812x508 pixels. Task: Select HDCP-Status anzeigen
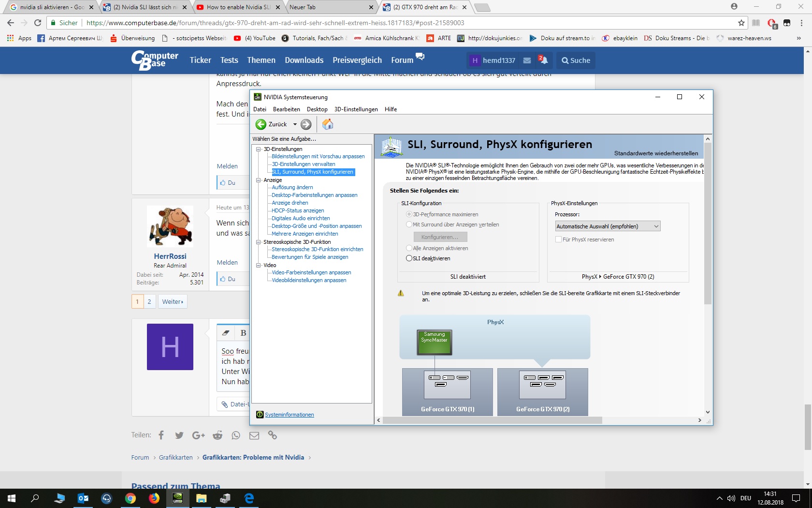(x=298, y=210)
